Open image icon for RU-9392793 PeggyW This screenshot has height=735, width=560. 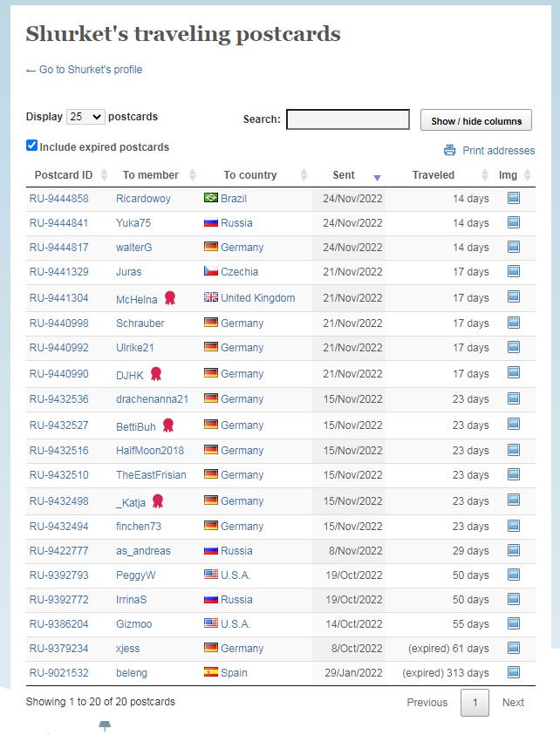514,575
